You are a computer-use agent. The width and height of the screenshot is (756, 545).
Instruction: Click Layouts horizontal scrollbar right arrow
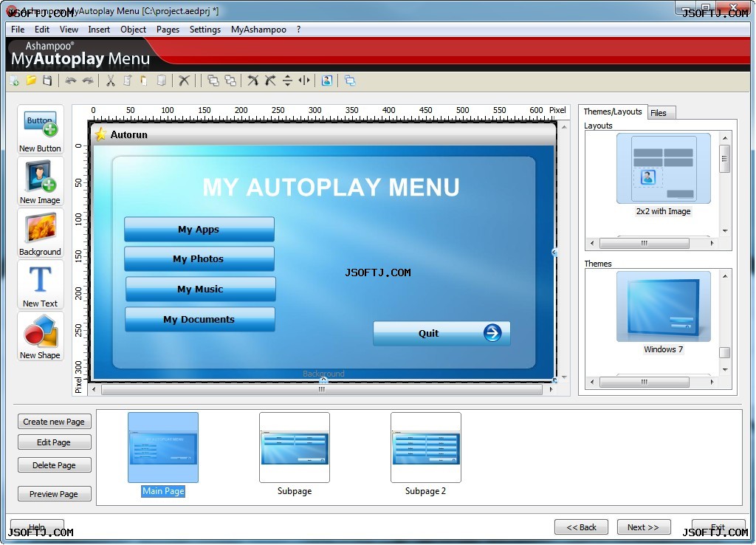(x=712, y=244)
